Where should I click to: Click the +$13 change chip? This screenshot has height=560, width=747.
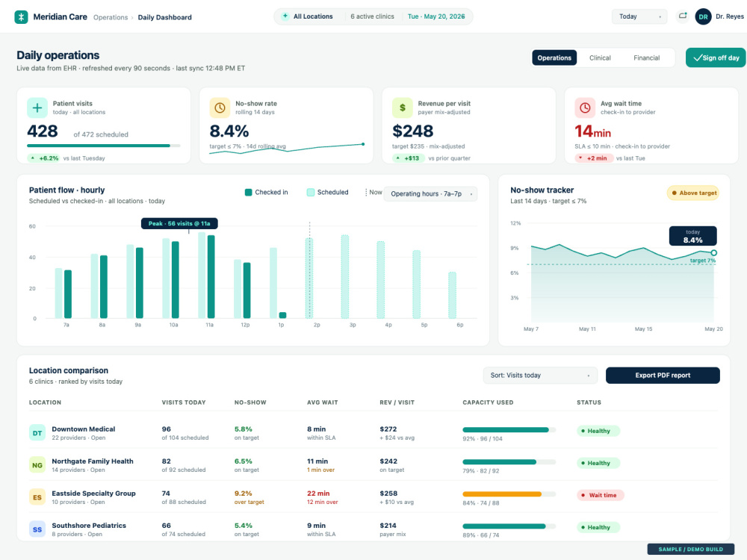tap(408, 158)
